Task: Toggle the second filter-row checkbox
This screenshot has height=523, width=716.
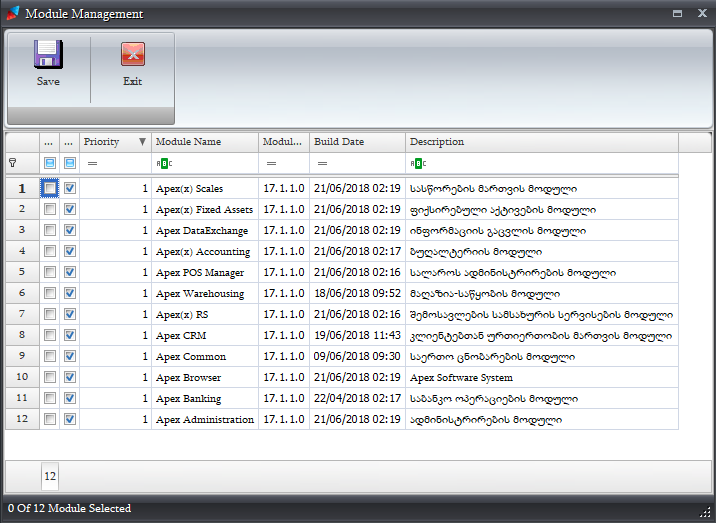Action: click(x=70, y=163)
